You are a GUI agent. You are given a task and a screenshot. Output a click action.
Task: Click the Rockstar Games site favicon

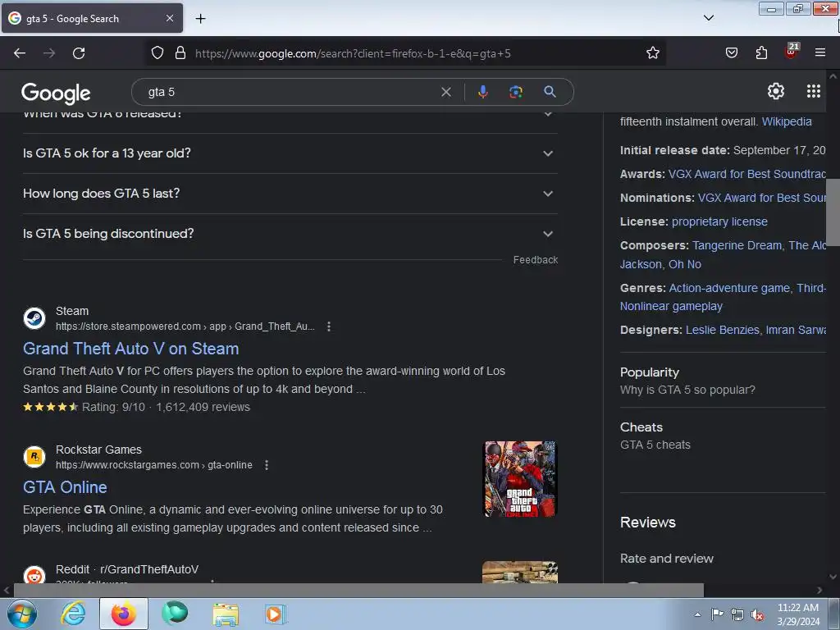[x=34, y=456]
